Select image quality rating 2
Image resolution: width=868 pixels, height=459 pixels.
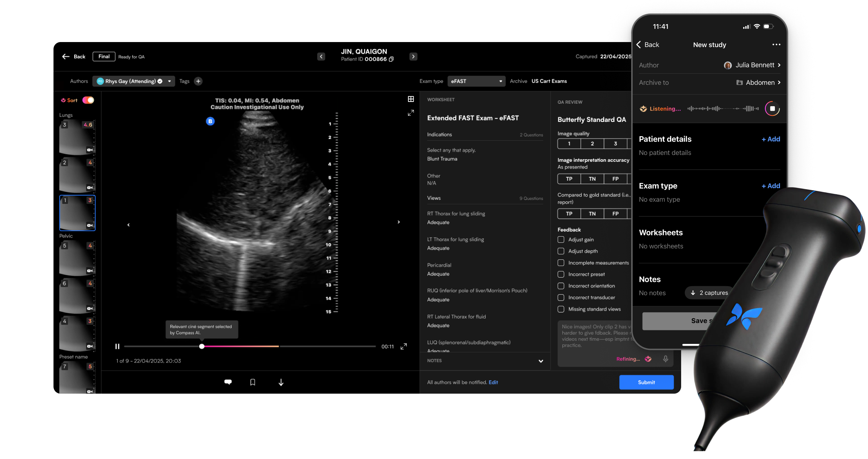592,144
